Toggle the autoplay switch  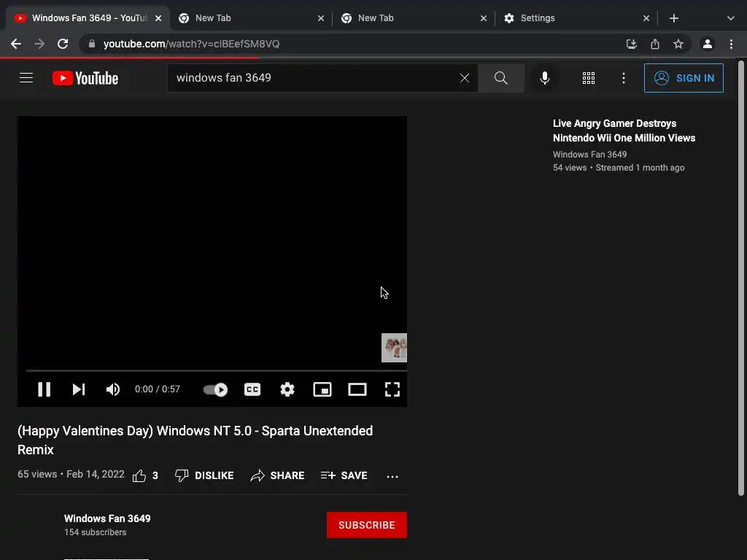215,389
